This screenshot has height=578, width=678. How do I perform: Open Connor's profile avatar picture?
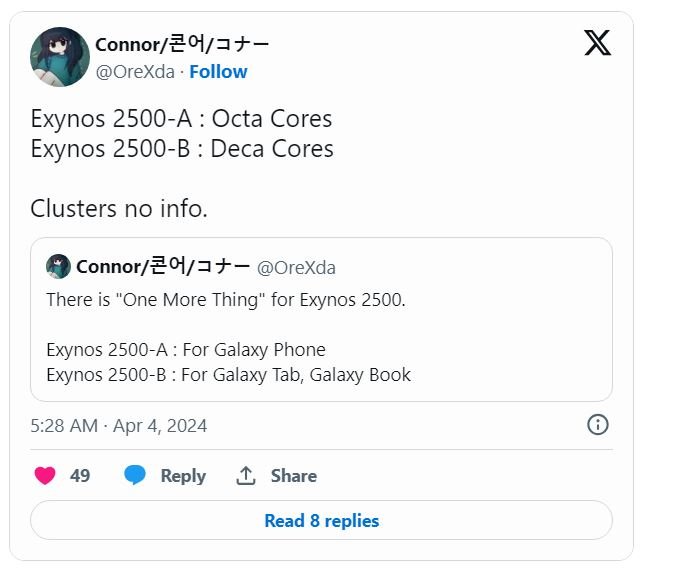click(x=60, y=57)
